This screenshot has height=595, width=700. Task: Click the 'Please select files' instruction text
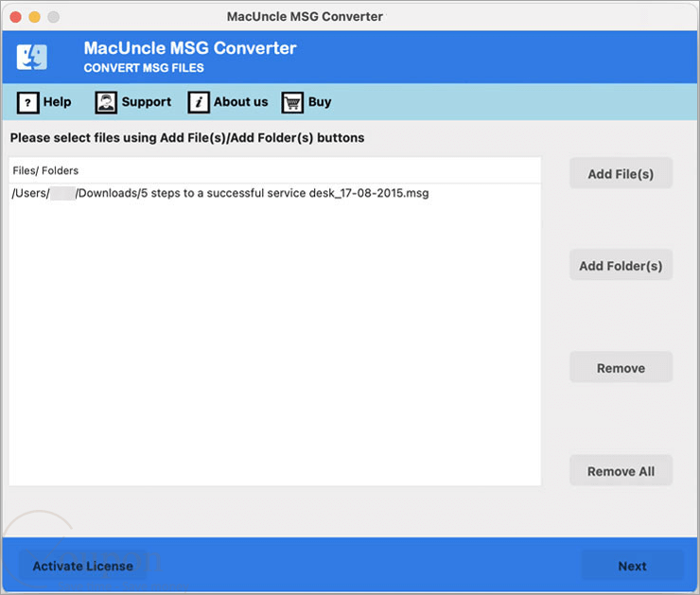pyautogui.click(x=187, y=138)
